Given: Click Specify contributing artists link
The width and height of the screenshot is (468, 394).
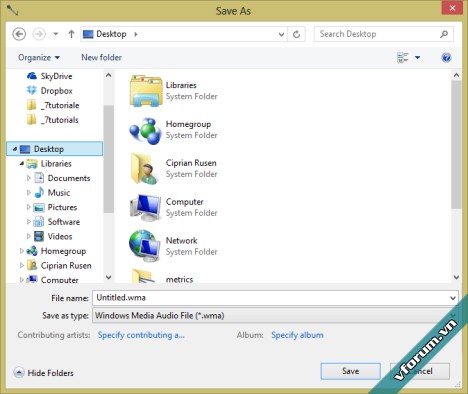Looking at the screenshot, I should click(x=141, y=335).
